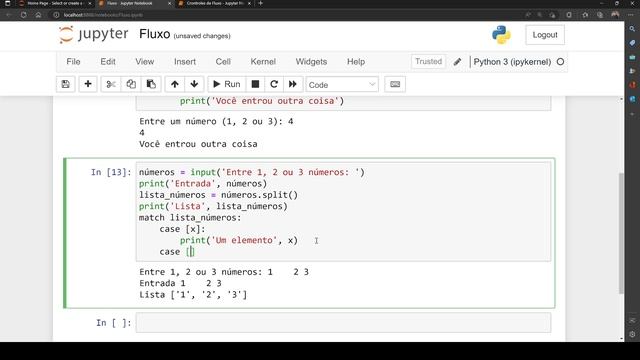Click the 'In [13]:' cell prompt
Viewport: 640px width, 360px height.
coord(111,172)
